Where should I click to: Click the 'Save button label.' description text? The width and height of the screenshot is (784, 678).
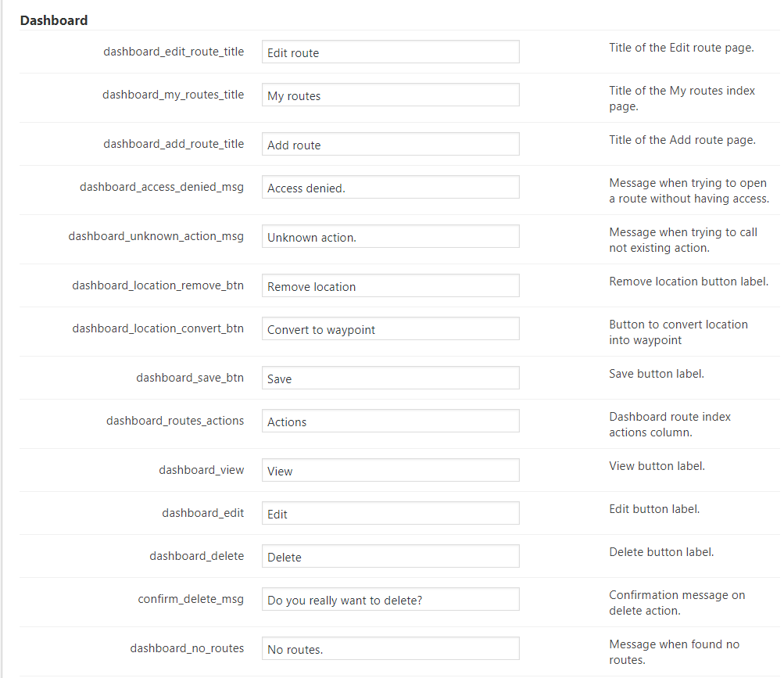[x=657, y=374]
